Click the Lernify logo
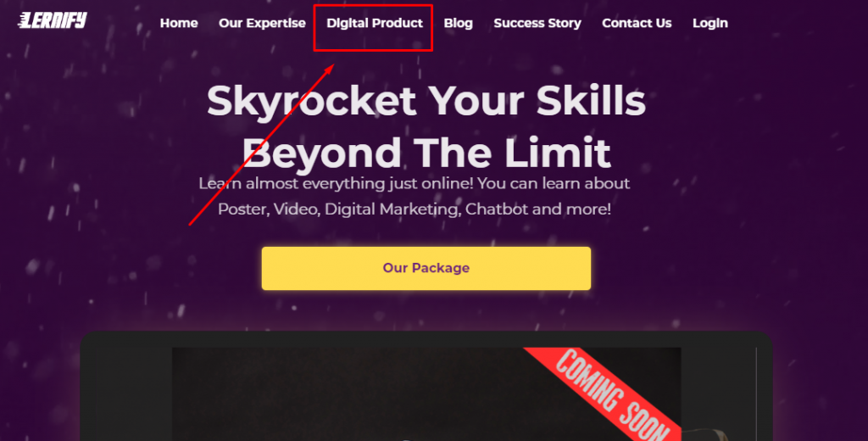Viewport: 868px width, 441px height. click(53, 20)
